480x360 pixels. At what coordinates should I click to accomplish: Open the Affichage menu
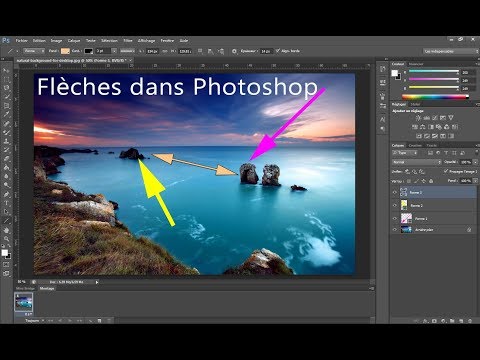pyautogui.click(x=146, y=41)
